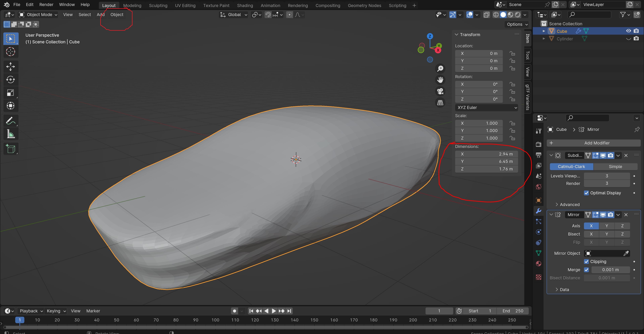The width and height of the screenshot is (644, 334).
Task: Select the Move tool in toolbar
Action: pyautogui.click(x=11, y=66)
